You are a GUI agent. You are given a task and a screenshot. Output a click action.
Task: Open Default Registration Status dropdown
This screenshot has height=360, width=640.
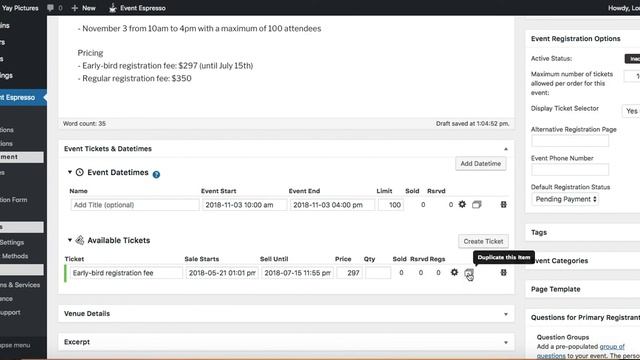point(565,199)
